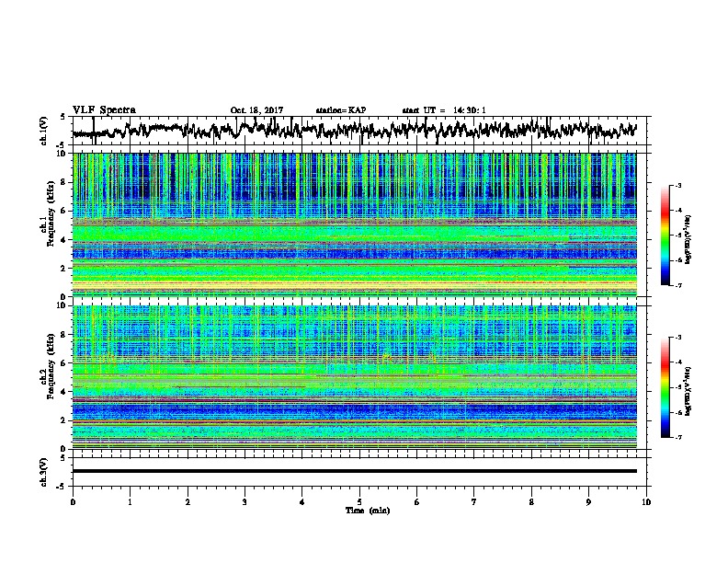Click the "start UT = 14:30: 1" text
This screenshot has width=728, height=563.
coord(444,110)
